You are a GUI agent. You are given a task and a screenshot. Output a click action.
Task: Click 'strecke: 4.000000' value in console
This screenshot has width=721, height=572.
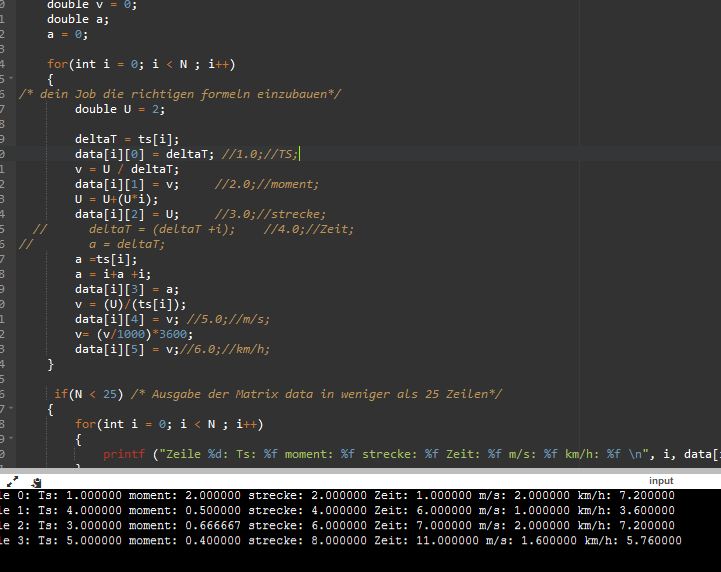pyautogui.click(x=308, y=510)
